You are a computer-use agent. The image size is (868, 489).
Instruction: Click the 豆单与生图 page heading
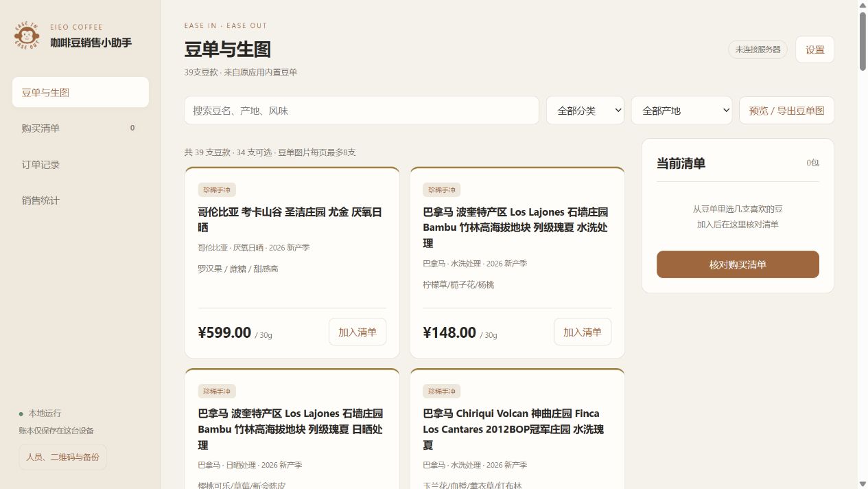click(228, 49)
